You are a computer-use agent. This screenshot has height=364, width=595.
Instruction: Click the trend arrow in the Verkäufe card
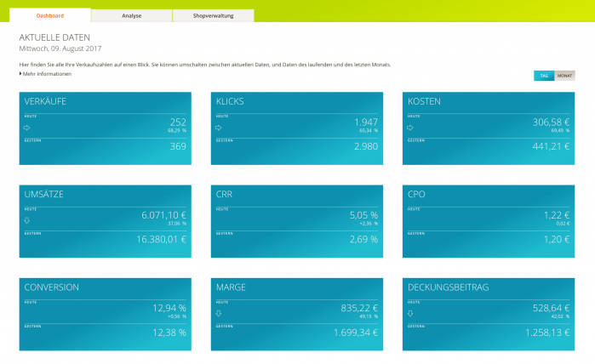(27, 128)
